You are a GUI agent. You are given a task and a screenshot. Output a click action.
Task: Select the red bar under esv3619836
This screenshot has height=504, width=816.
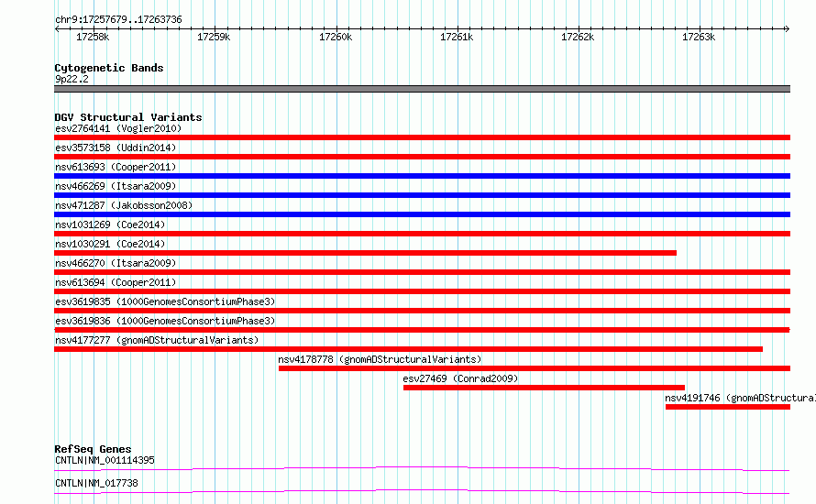point(422,330)
